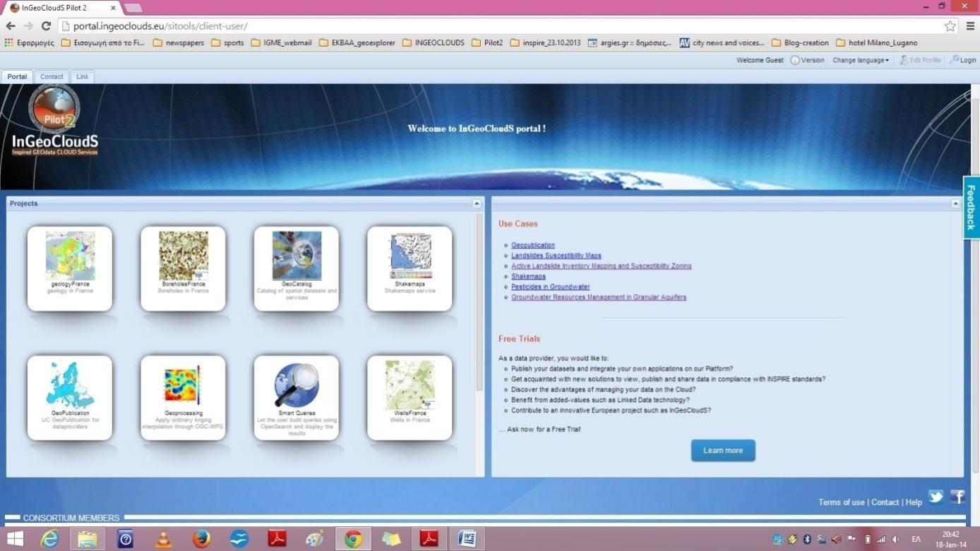Viewport: 980px width, 551px height.
Task: Open the hotel Milano_Lugano bookmark folder
Action: tap(876, 42)
